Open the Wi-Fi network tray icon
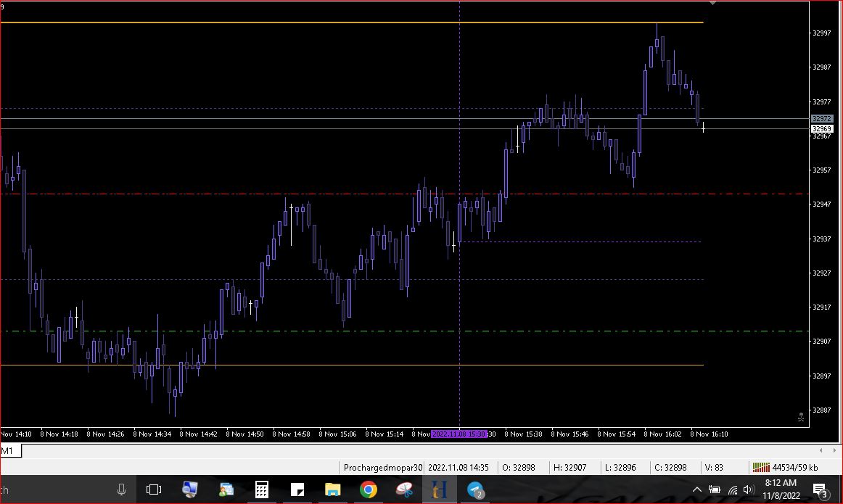 pyautogui.click(x=733, y=489)
